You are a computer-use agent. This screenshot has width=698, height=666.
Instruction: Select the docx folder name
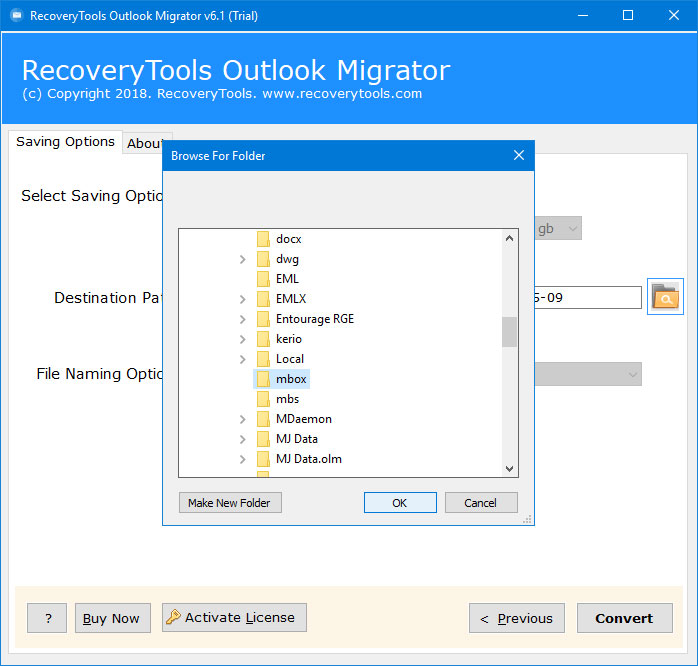coord(288,239)
